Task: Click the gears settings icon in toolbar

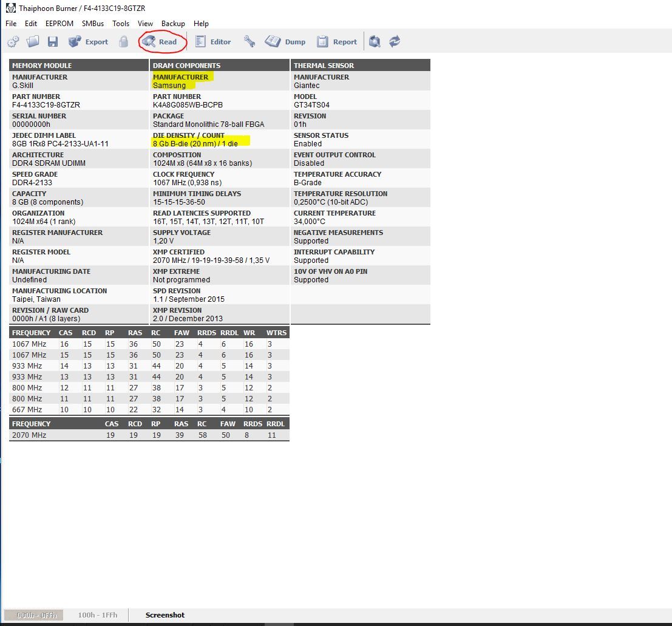Action: pos(13,41)
